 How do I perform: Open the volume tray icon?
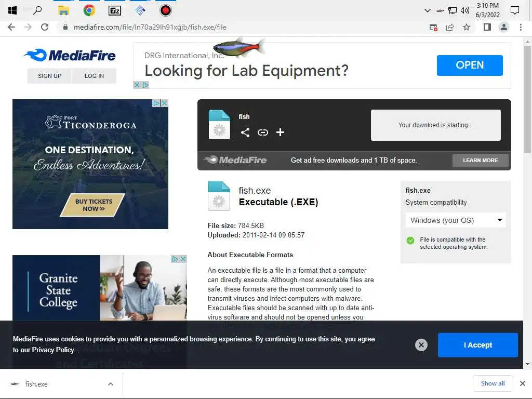465,10
